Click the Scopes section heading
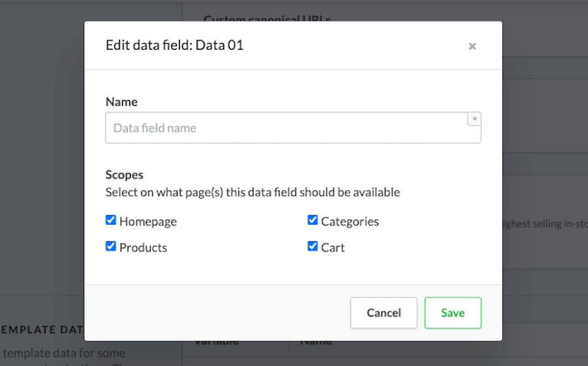Image resolution: width=588 pixels, height=366 pixels. click(x=124, y=175)
